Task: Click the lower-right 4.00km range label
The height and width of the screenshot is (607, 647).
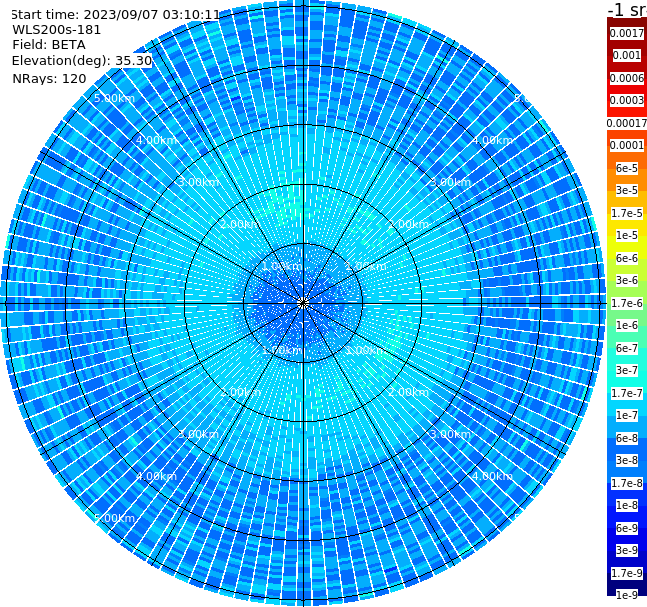Action: (x=492, y=476)
